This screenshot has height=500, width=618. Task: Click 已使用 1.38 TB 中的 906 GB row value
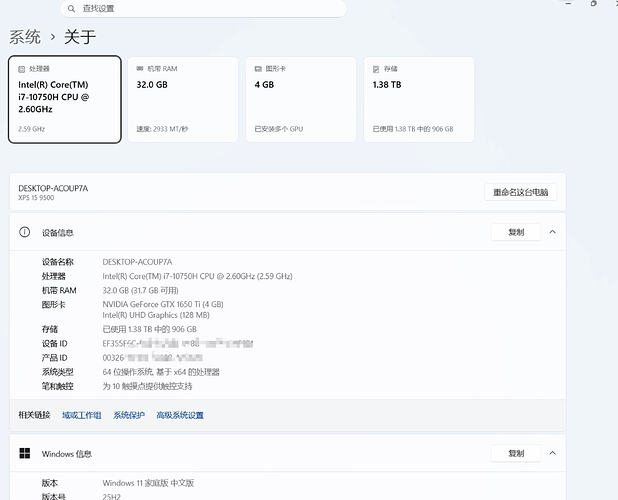click(149, 329)
